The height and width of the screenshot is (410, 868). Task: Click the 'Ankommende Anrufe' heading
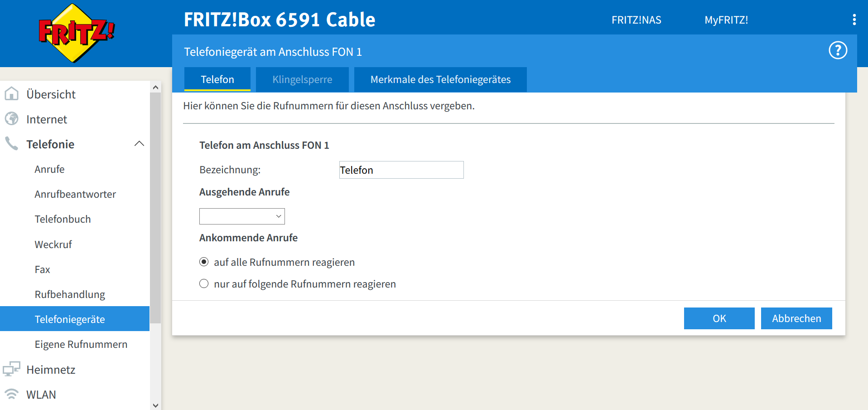pos(248,238)
